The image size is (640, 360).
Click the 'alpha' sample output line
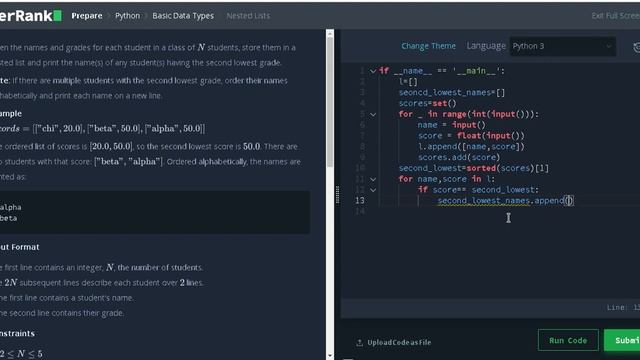point(11,207)
